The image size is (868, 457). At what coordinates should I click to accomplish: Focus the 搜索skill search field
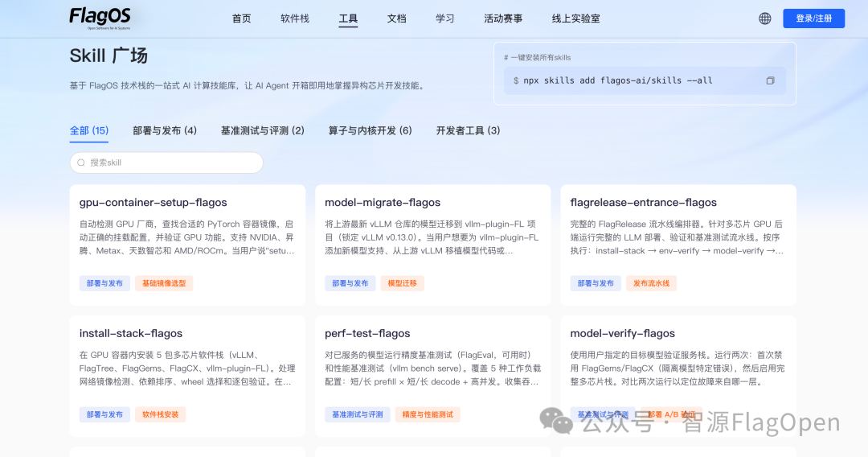point(166,163)
